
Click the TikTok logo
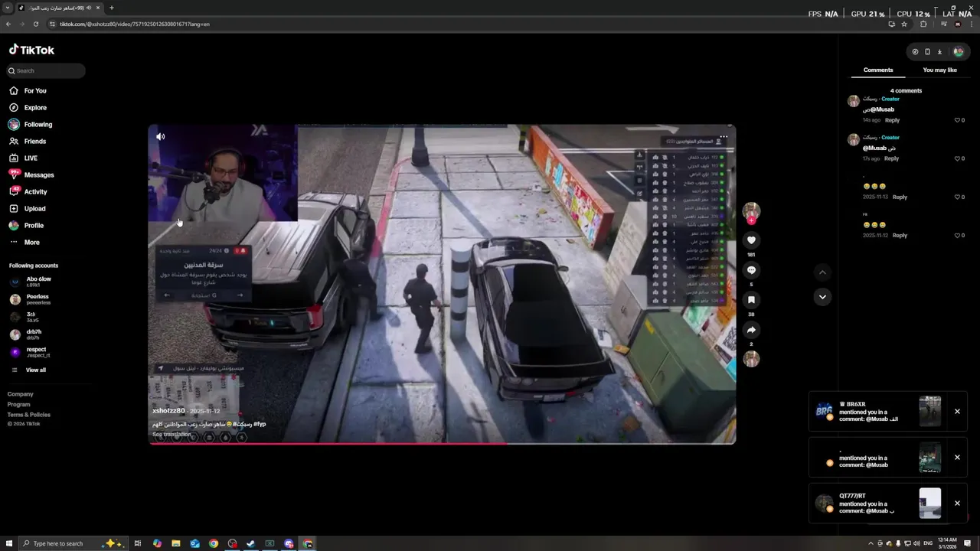[31, 50]
